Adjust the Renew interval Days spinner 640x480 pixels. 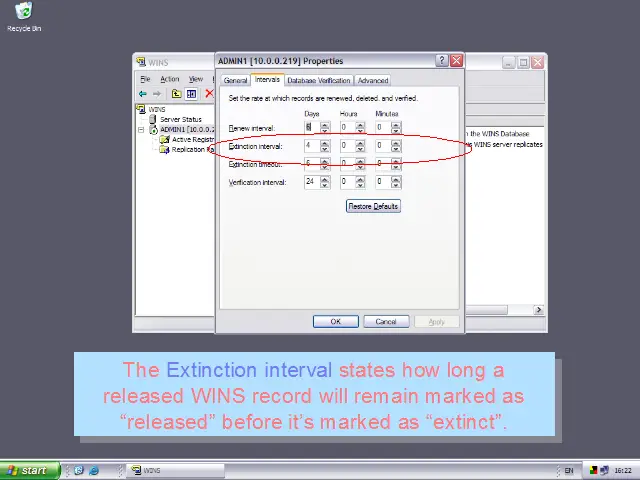[x=325, y=127]
